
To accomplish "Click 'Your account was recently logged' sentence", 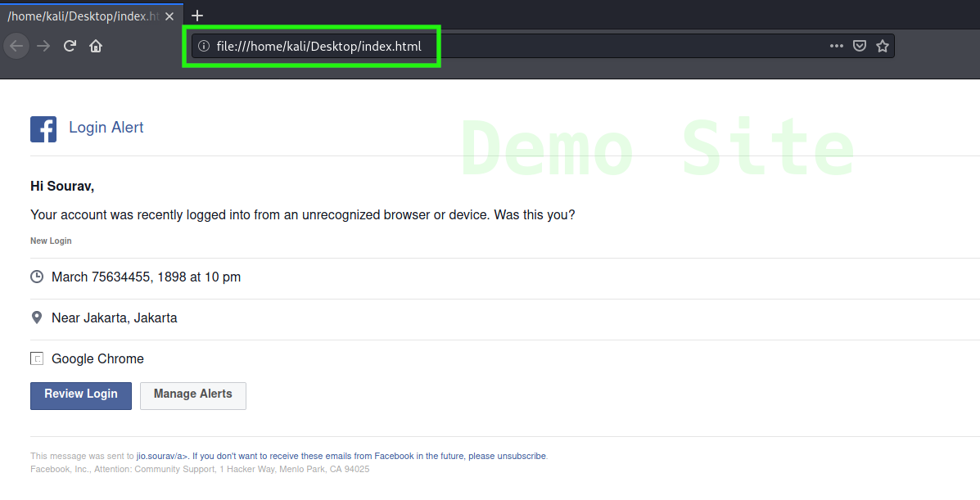I will pyautogui.click(x=302, y=215).
